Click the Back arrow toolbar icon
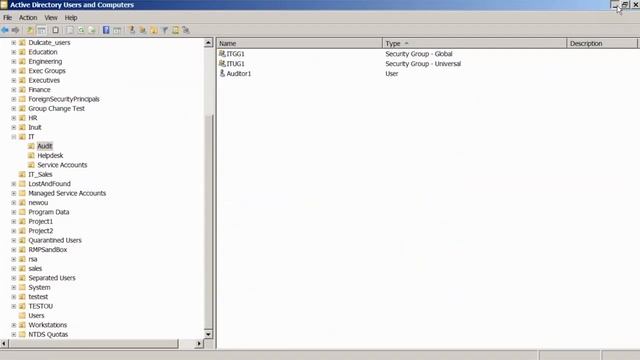This screenshot has height=360, width=640. (x=5, y=30)
